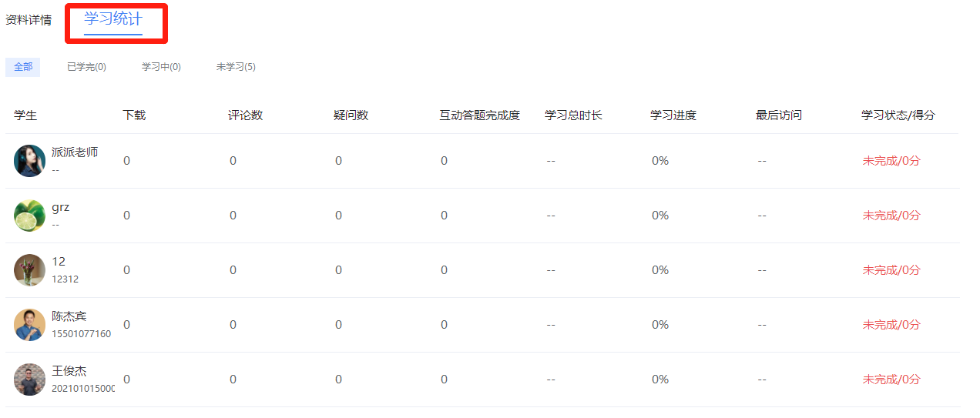The height and width of the screenshot is (418, 980).
Task: Open student name 派派老师
Action: 75,152
